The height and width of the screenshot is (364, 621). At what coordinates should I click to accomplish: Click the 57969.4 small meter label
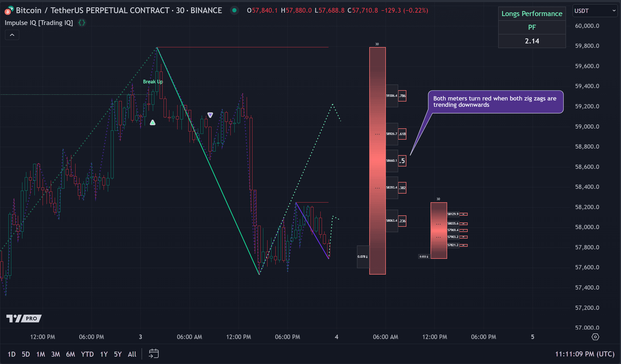point(453,230)
